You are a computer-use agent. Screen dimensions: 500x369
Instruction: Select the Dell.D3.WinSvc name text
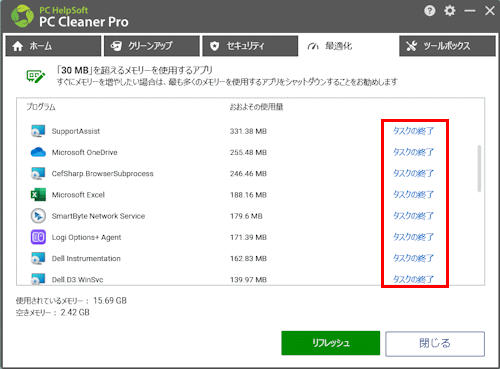[77, 280]
